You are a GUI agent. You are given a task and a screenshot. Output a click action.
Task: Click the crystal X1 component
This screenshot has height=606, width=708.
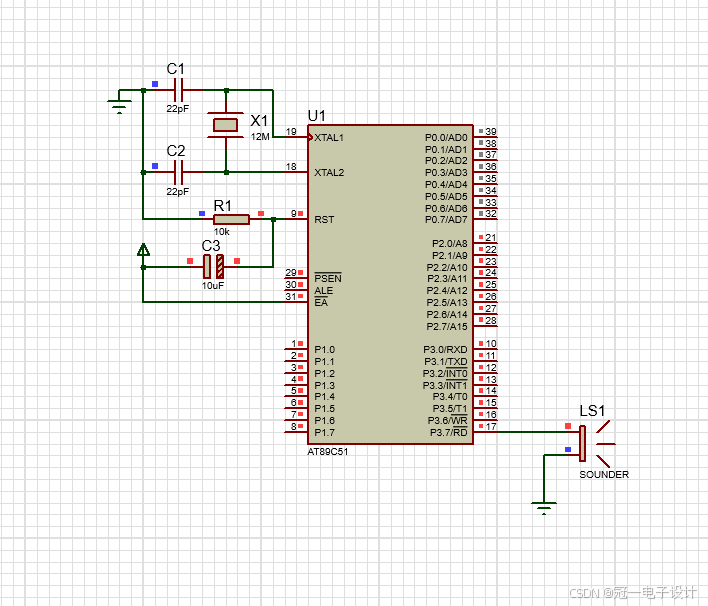point(225,125)
